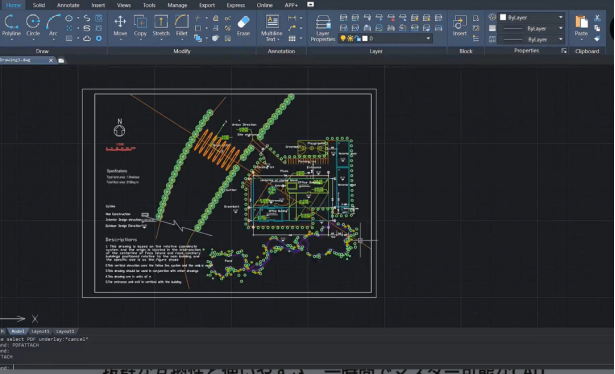The height and width of the screenshot is (374, 615).
Task: Expand the Circle options dropdown arrow
Action: click(33, 39)
